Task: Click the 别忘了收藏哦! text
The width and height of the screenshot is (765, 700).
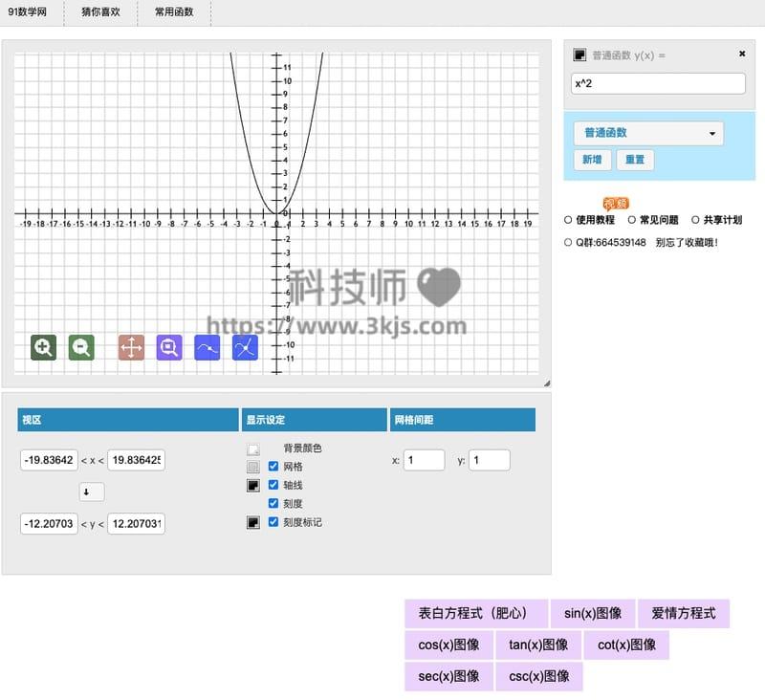Action: coord(687,243)
